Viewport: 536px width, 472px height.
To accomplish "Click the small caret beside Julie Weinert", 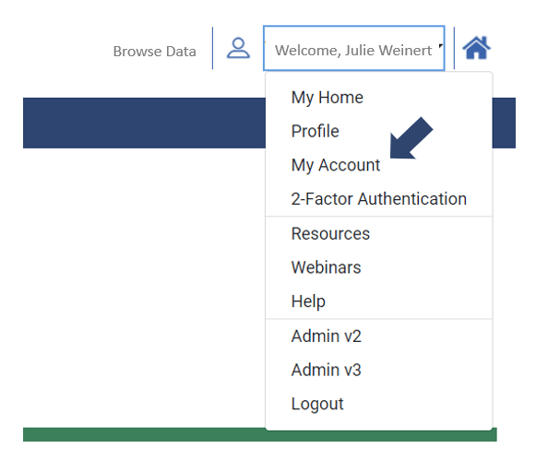I will point(441,46).
